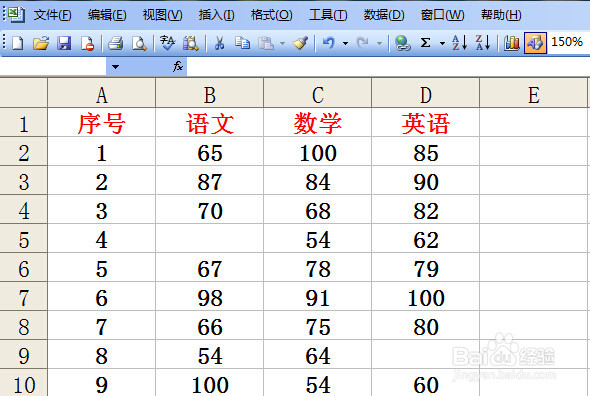Expand the Redo history dropdown arrow
The width and height of the screenshot is (590, 396).
(379, 44)
